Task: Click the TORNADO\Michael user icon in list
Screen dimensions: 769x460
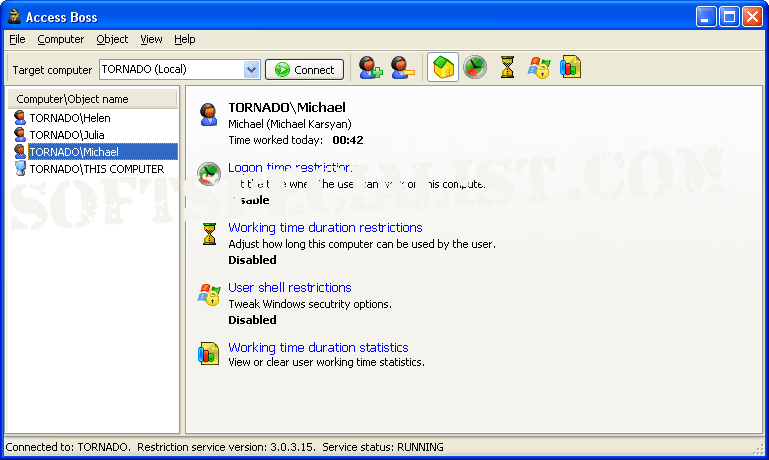Action: pos(20,152)
